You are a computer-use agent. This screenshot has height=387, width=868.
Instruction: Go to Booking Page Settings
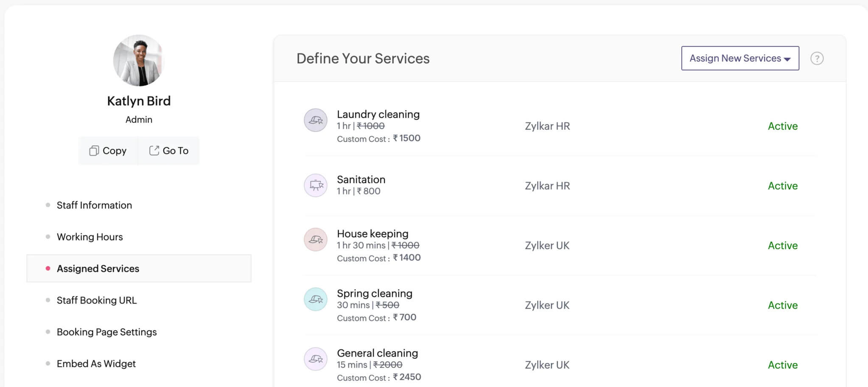[x=106, y=332]
